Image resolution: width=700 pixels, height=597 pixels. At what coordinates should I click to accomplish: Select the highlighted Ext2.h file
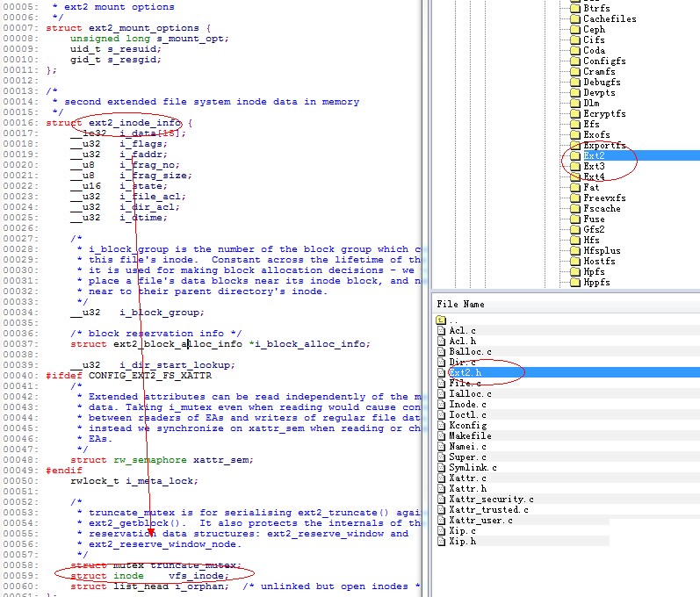465,372
